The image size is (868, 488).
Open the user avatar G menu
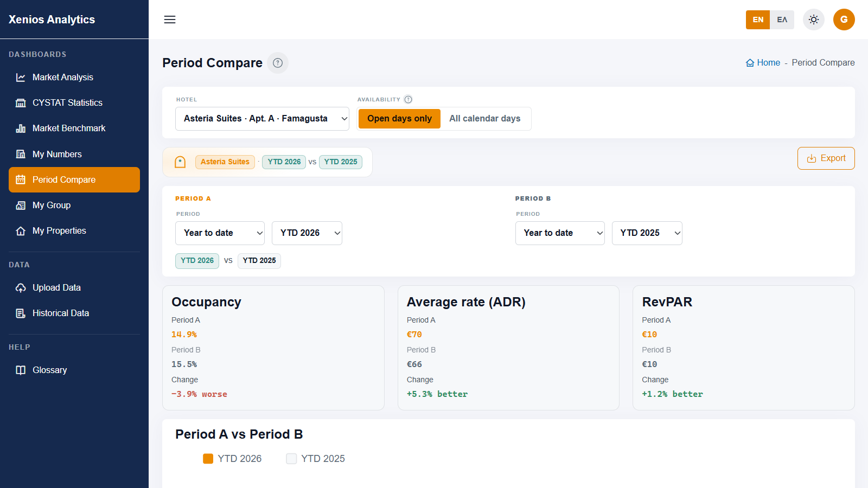point(844,20)
